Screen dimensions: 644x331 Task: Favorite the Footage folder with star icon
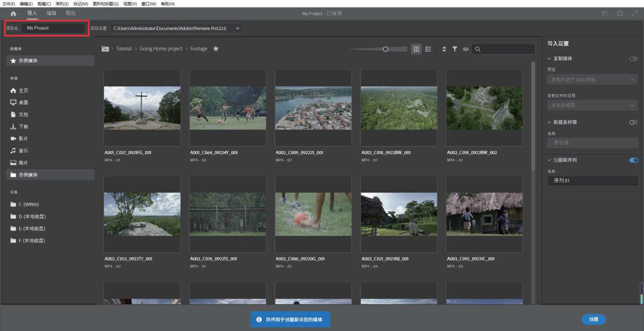[x=216, y=49]
